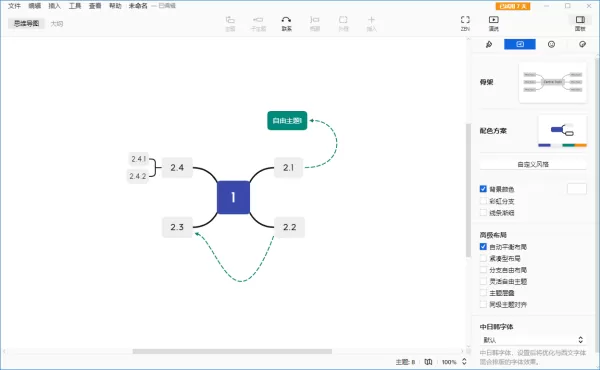Switch to the 大纲 outline tab

pyautogui.click(x=57, y=24)
